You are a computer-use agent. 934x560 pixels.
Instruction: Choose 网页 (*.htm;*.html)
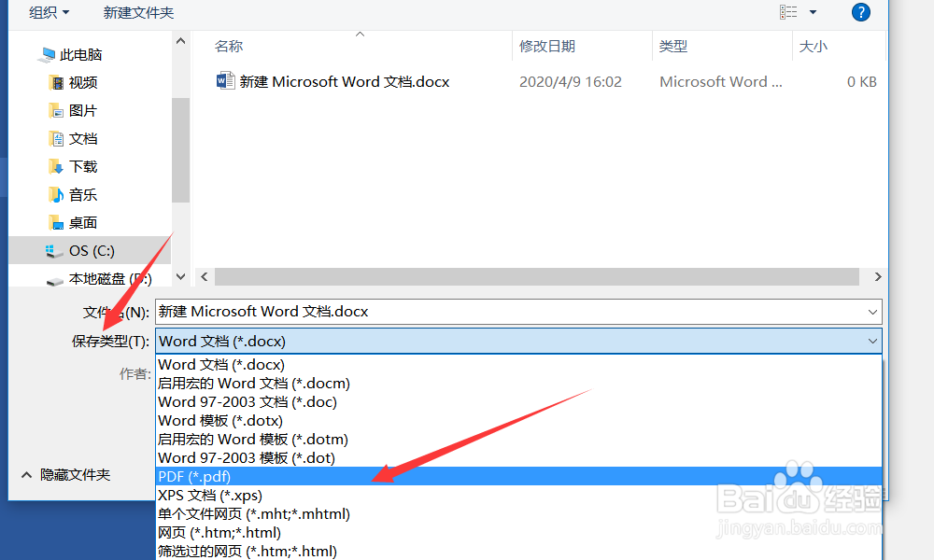point(518,532)
